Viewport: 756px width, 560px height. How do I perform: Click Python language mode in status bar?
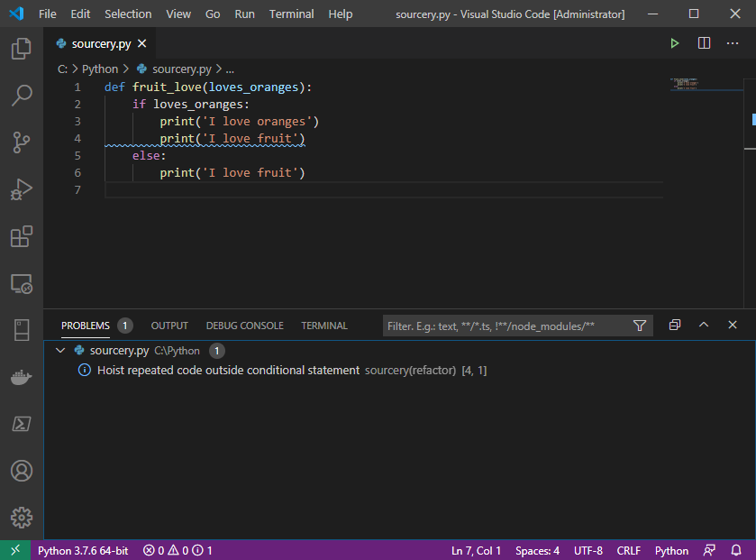671,550
